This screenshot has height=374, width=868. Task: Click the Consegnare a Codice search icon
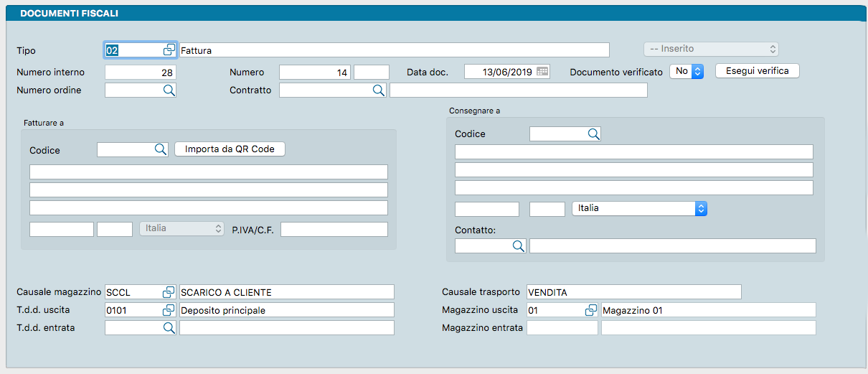[593, 134]
